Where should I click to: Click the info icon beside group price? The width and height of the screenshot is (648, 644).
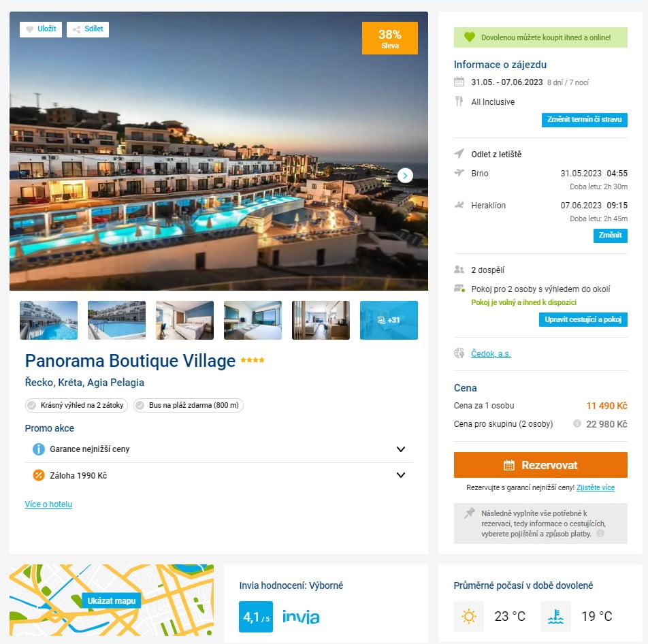(x=577, y=424)
